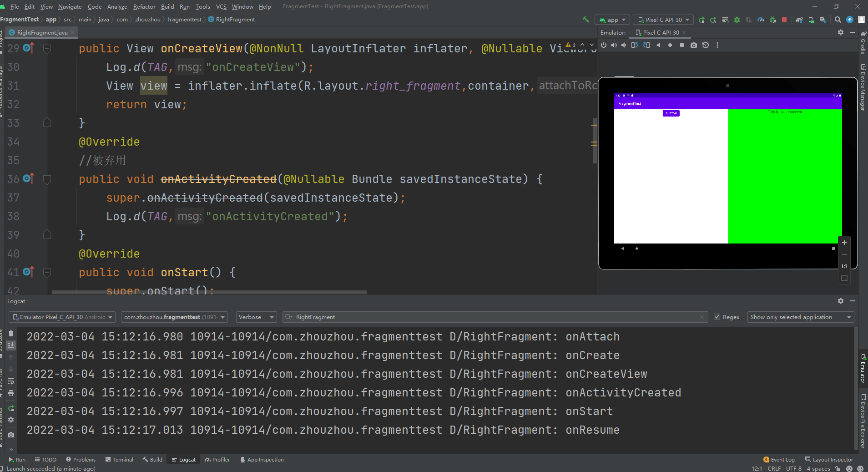This screenshot has height=472, width=868.
Task: Click the emulator Home circle button
Action: (670, 45)
